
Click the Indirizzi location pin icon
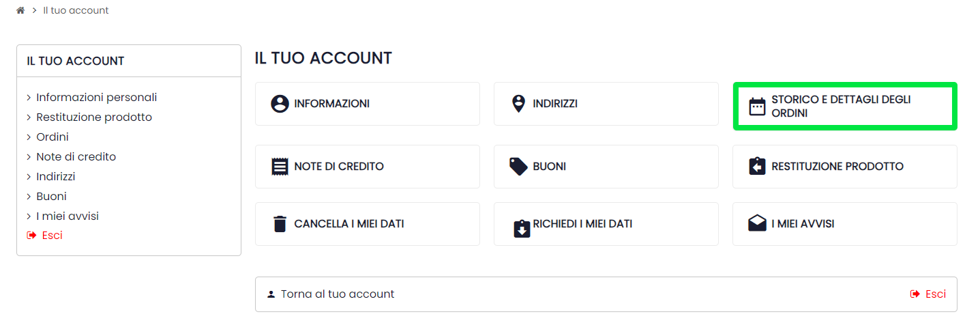tap(518, 104)
